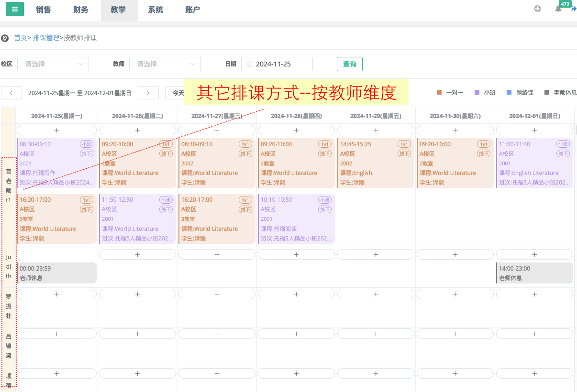Open the 教学 menu tab
This screenshot has width=577, height=392.
point(118,10)
